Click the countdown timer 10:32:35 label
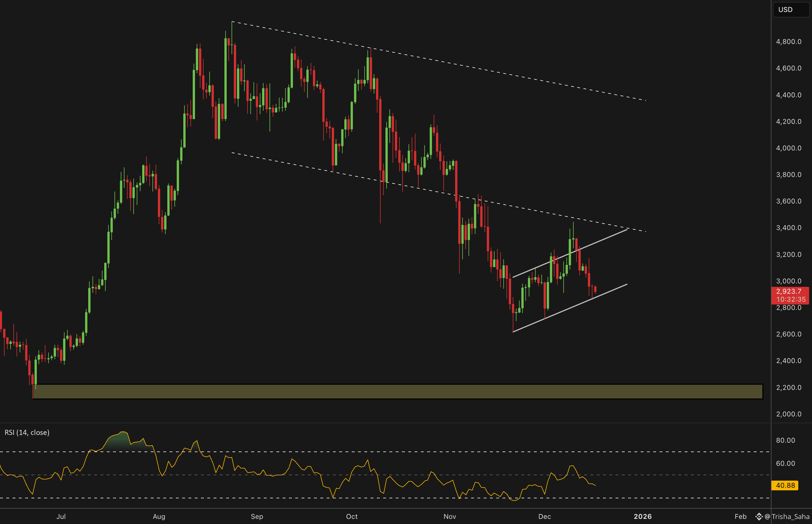The height and width of the screenshot is (524, 812). tap(791, 299)
